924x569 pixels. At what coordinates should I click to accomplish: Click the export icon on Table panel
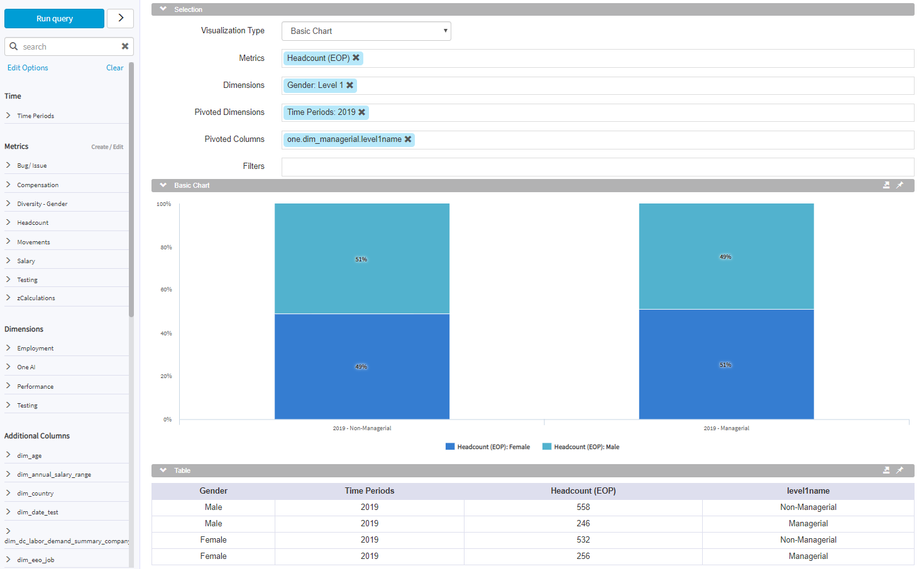point(886,470)
